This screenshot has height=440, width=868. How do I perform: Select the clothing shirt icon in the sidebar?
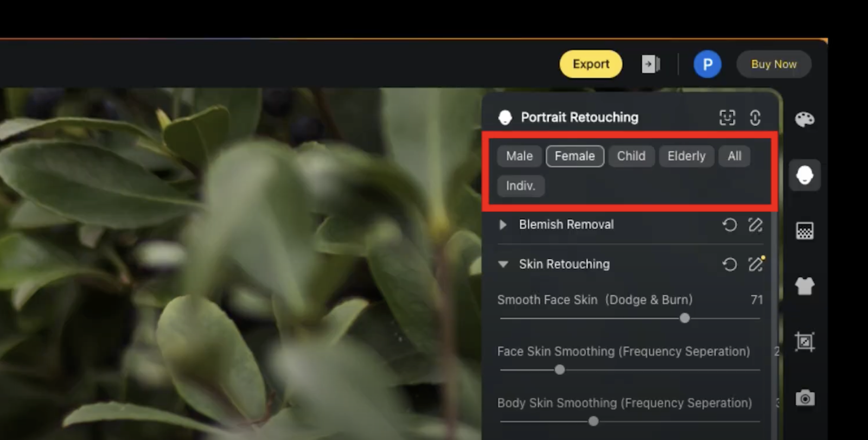tap(805, 286)
